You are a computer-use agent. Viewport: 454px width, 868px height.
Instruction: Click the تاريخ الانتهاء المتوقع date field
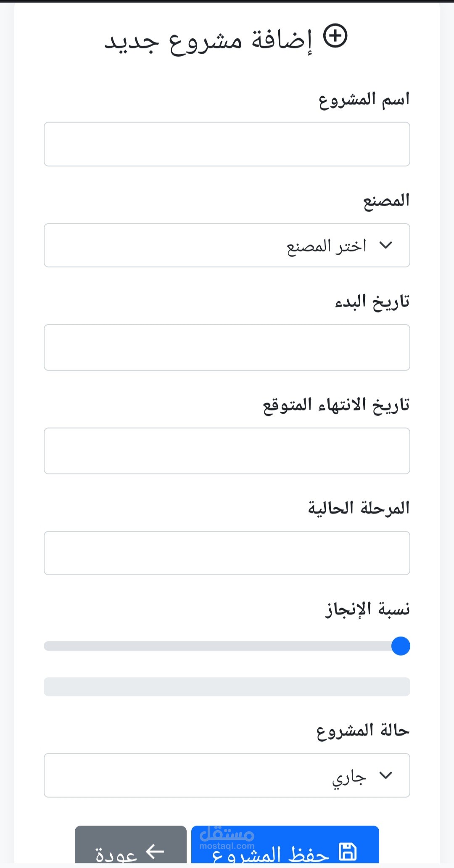tap(227, 451)
